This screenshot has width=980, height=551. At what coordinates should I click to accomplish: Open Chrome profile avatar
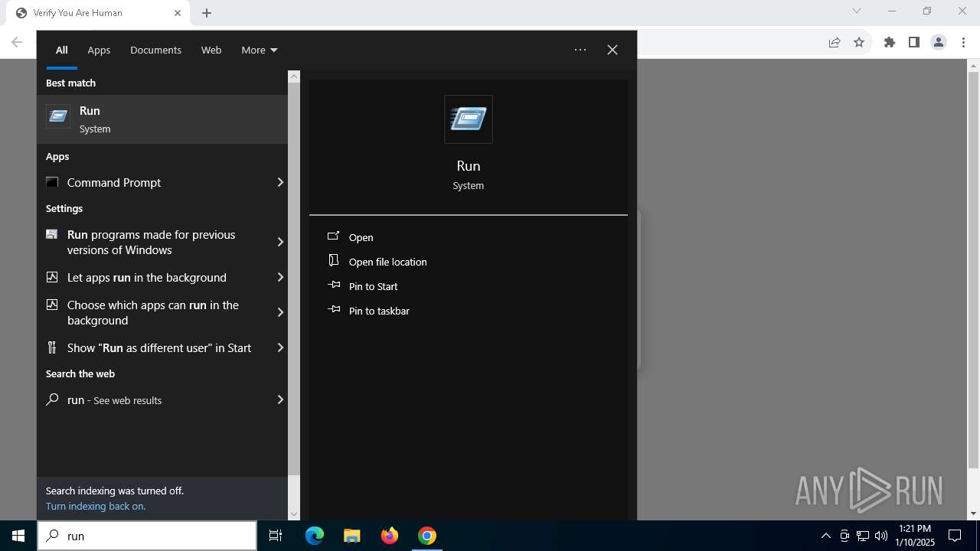[939, 43]
